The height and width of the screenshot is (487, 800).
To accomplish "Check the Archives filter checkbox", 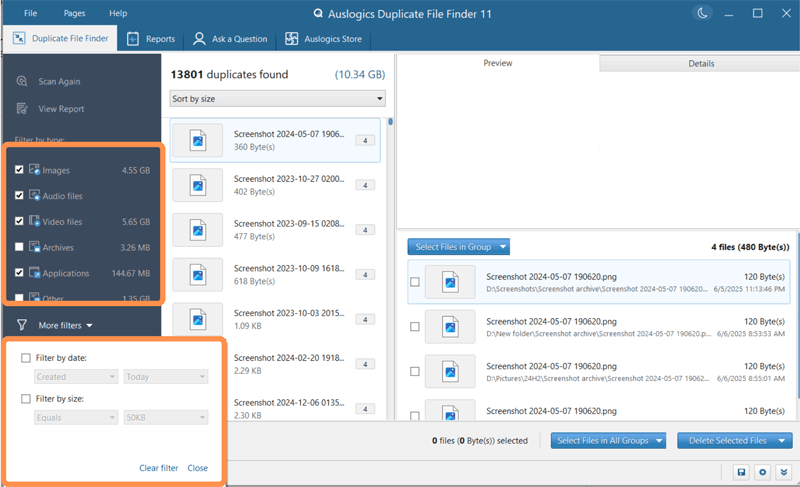I will [19, 247].
